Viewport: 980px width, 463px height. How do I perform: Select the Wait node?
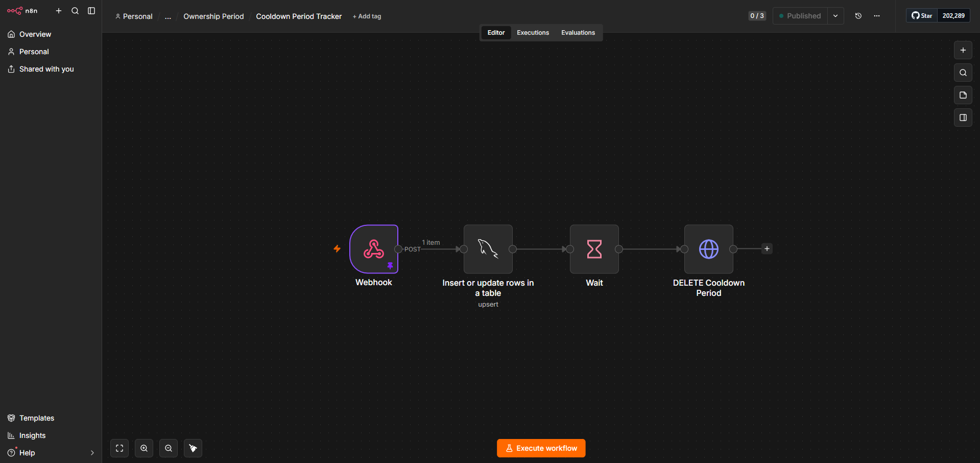tap(594, 249)
